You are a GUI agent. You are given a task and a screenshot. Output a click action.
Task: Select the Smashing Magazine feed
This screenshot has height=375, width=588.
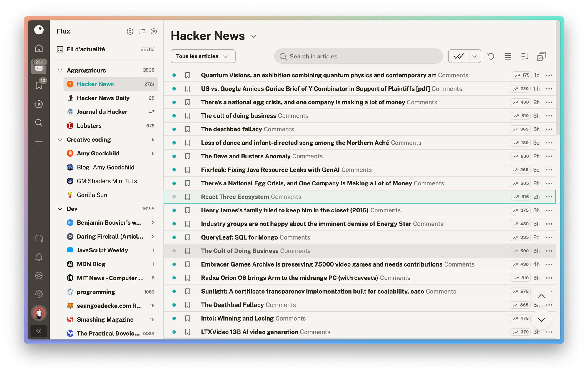111,319
